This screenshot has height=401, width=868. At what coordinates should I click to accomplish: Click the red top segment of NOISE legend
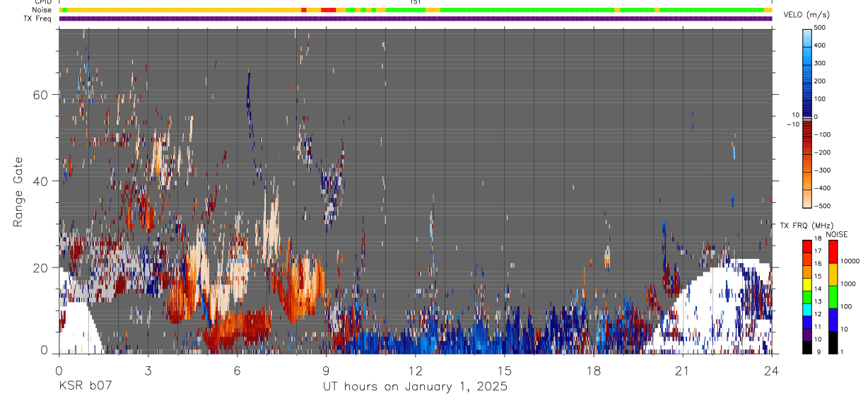click(833, 252)
